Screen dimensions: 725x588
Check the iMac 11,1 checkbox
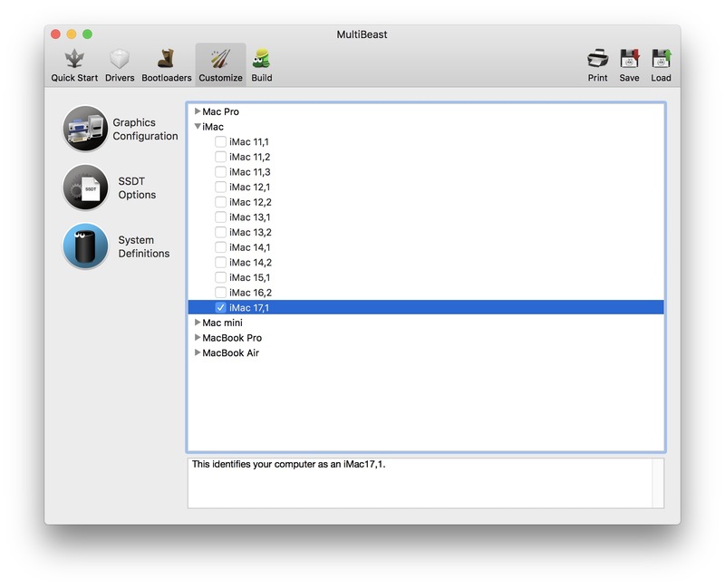click(220, 141)
